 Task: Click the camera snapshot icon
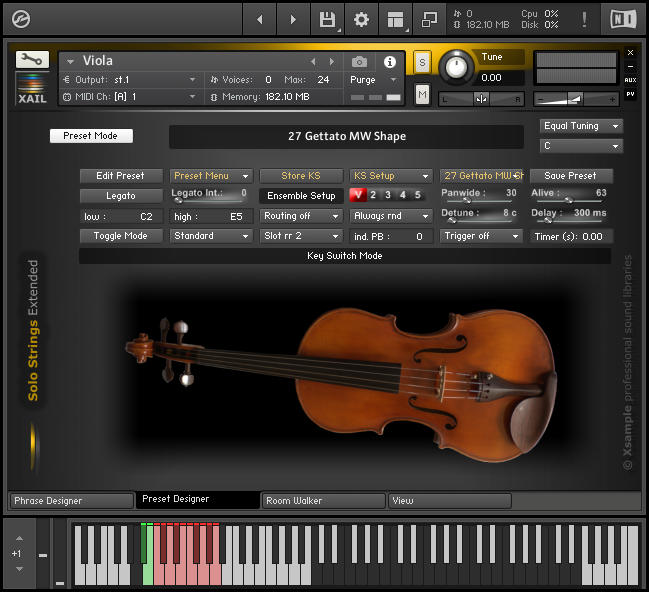359,62
